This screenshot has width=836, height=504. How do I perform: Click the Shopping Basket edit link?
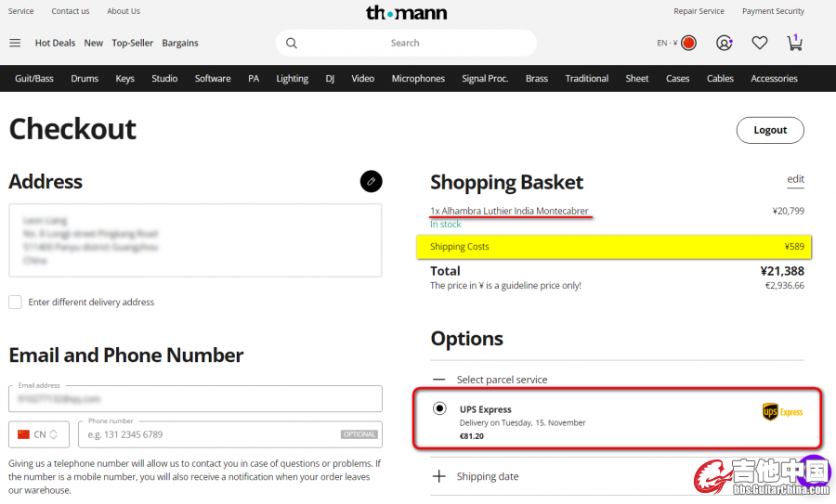pyautogui.click(x=795, y=179)
